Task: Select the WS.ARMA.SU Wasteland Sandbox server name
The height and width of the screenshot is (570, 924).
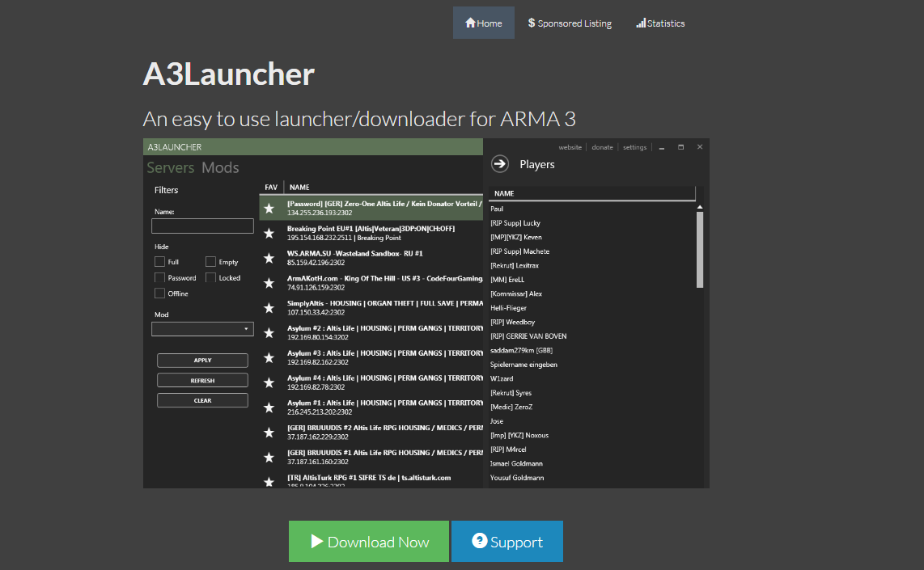Action: (354, 254)
